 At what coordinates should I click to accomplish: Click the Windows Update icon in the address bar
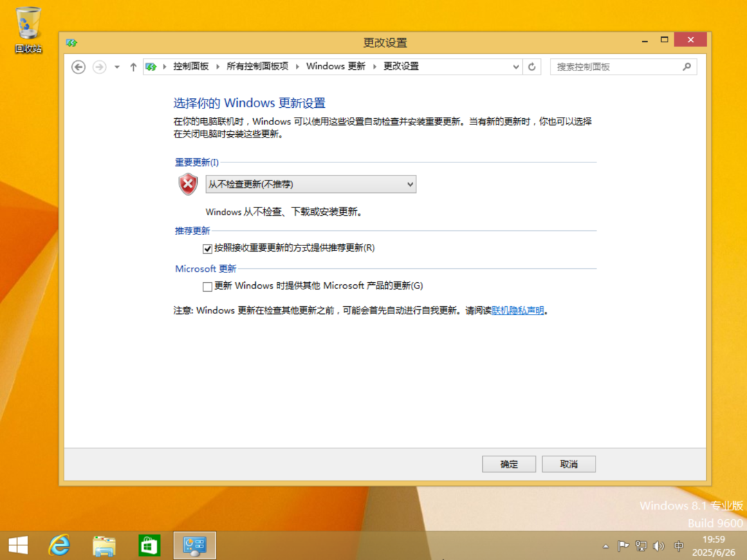pos(151,66)
